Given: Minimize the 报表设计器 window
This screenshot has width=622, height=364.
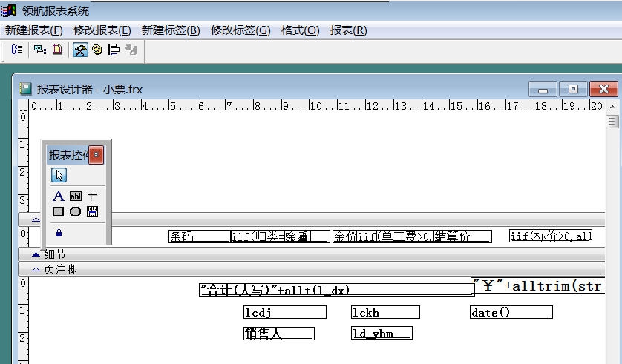Looking at the screenshot, I should pyautogui.click(x=543, y=89).
